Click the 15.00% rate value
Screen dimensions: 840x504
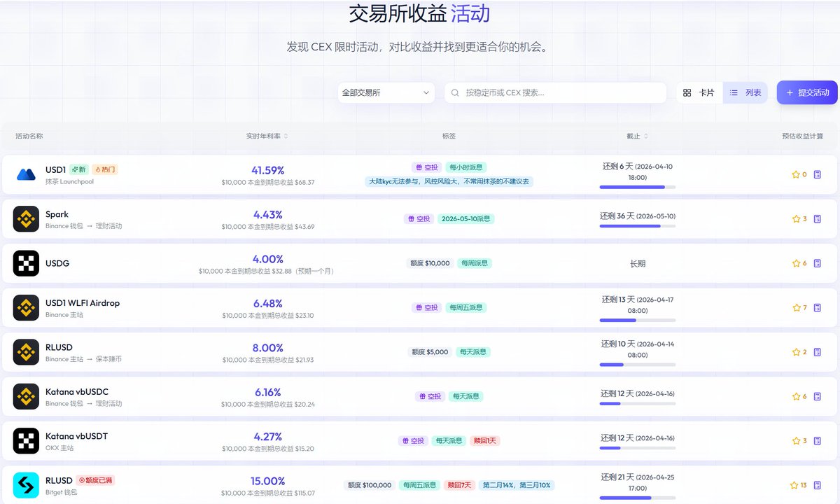click(x=268, y=481)
